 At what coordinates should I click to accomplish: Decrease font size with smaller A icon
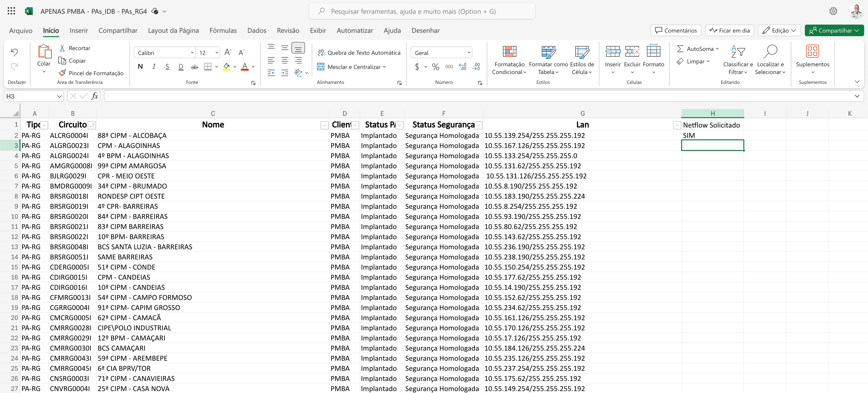(x=242, y=52)
